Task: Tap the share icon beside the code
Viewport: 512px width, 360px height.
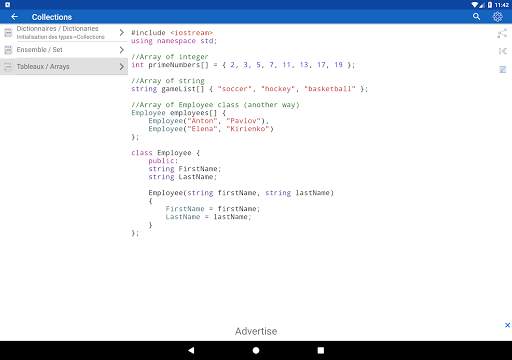Action: 502,34
